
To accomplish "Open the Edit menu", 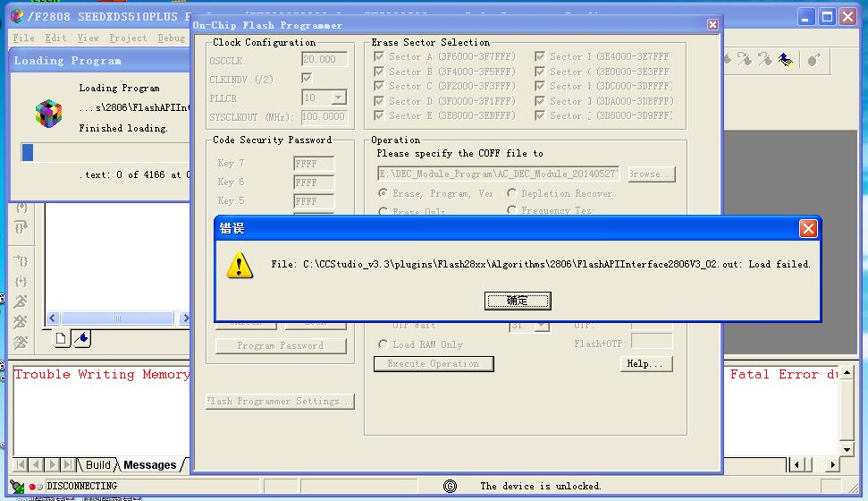I will [55, 38].
